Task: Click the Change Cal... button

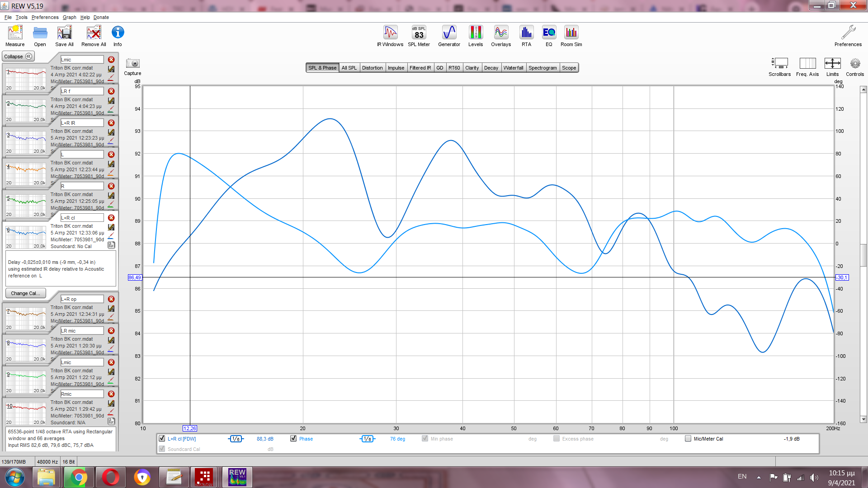Action: (x=25, y=293)
